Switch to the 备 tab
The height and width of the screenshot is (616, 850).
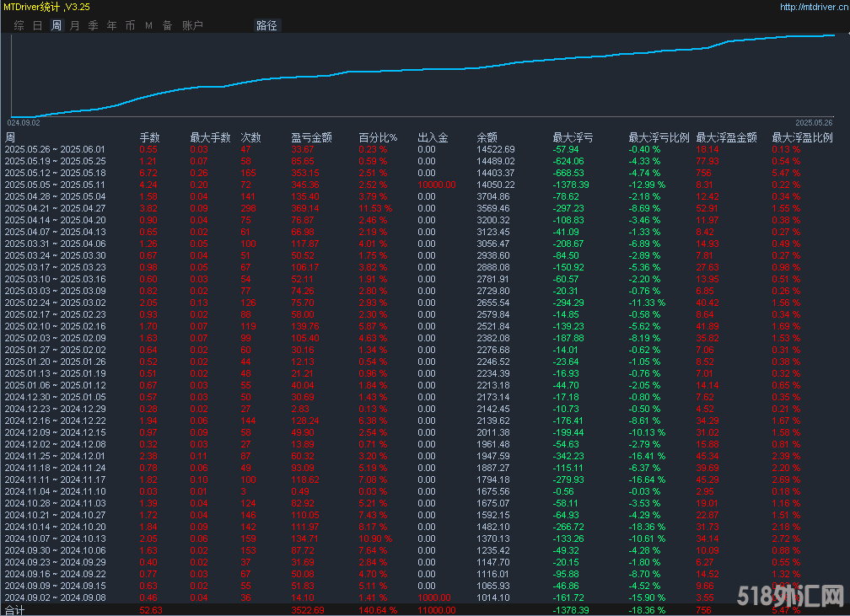(168, 25)
